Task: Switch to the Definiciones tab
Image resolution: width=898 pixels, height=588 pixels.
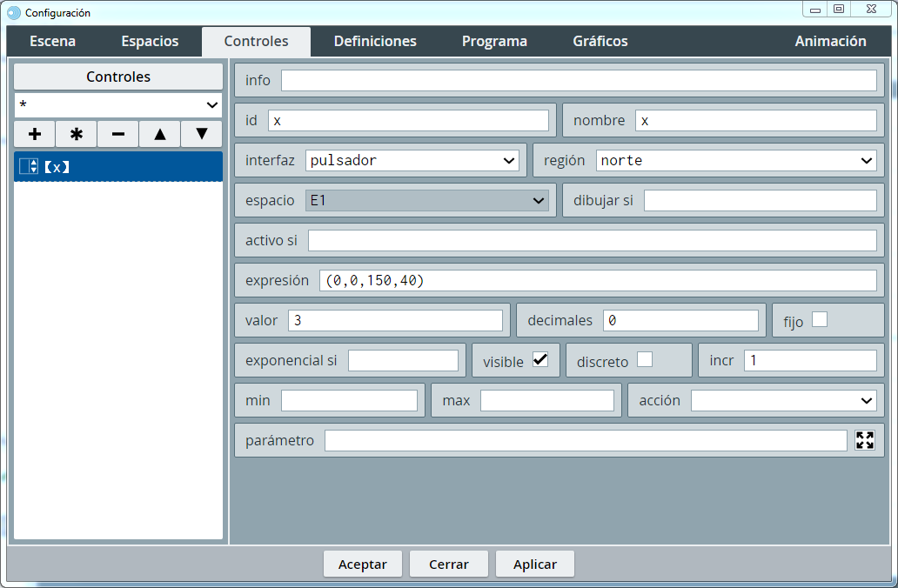Action: pos(375,41)
